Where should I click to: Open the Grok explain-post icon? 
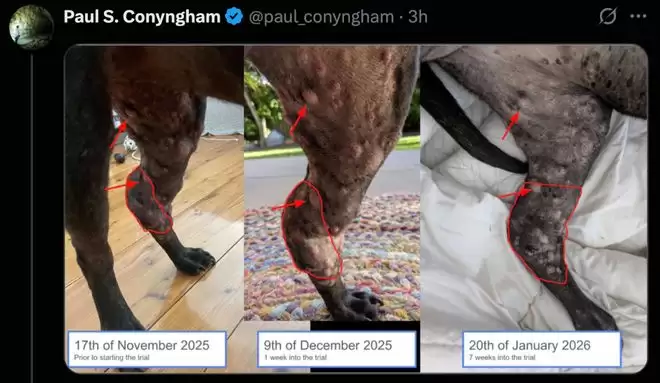[608, 16]
